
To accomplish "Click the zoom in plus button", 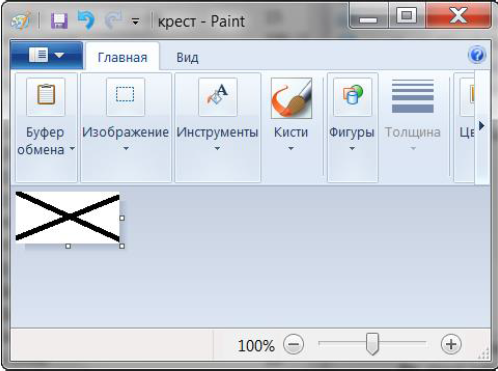I will [x=451, y=344].
